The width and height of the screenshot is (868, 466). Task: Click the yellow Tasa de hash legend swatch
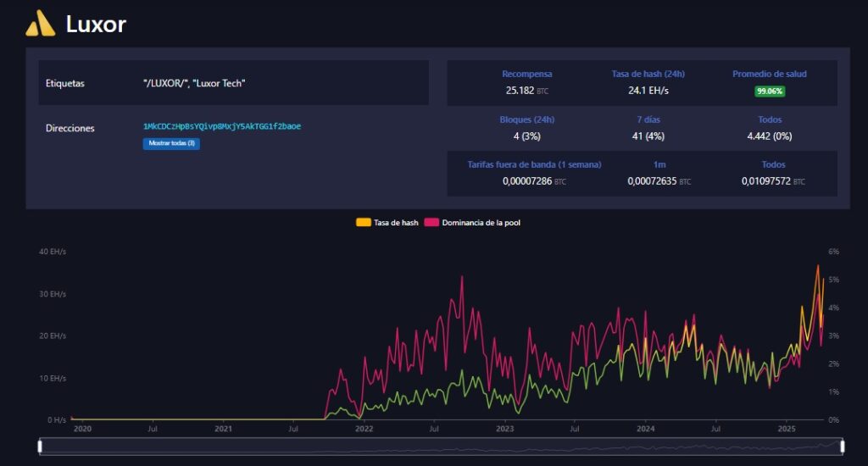pyautogui.click(x=363, y=223)
